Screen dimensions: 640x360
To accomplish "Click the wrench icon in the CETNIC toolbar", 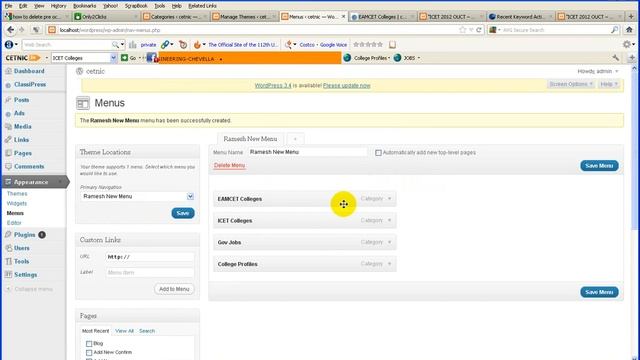I will click(x=616, y=58).
